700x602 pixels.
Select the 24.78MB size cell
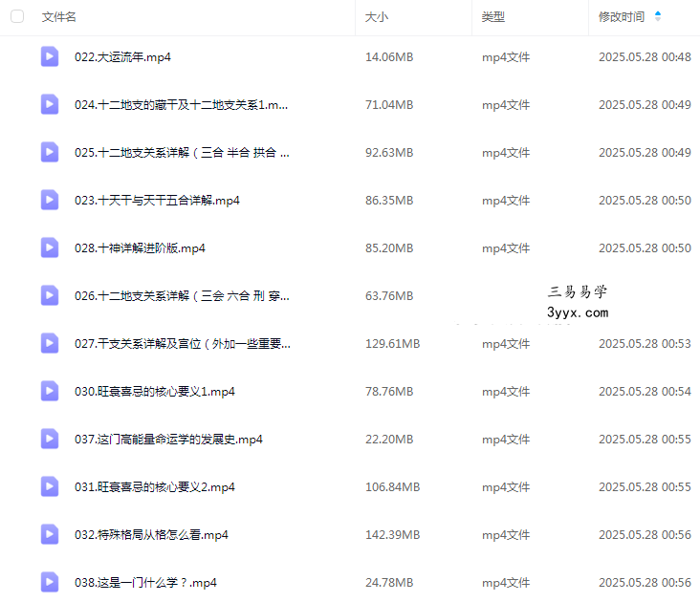pyautogui.click(x=389, y=582)
